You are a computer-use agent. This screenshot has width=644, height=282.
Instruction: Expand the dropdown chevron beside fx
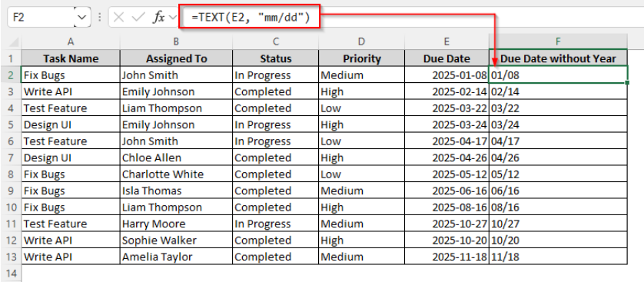(172, 17)
